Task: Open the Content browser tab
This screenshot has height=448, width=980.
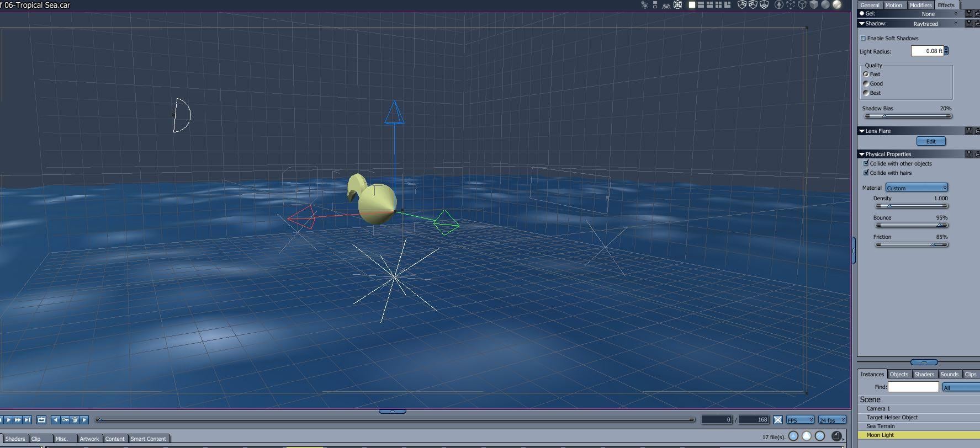Action: tap(115, 439)
